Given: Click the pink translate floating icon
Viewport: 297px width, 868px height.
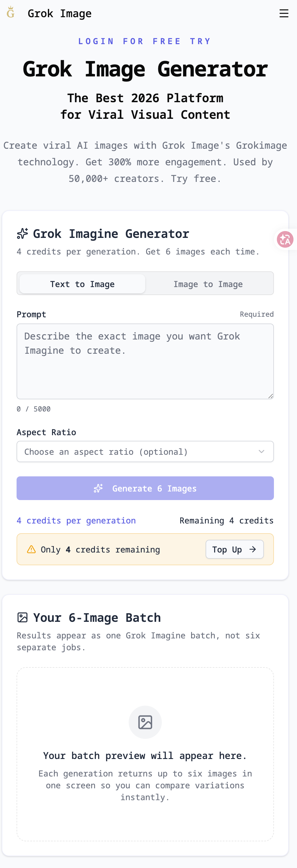Looking at the screenshot, I should coord(285,240).
